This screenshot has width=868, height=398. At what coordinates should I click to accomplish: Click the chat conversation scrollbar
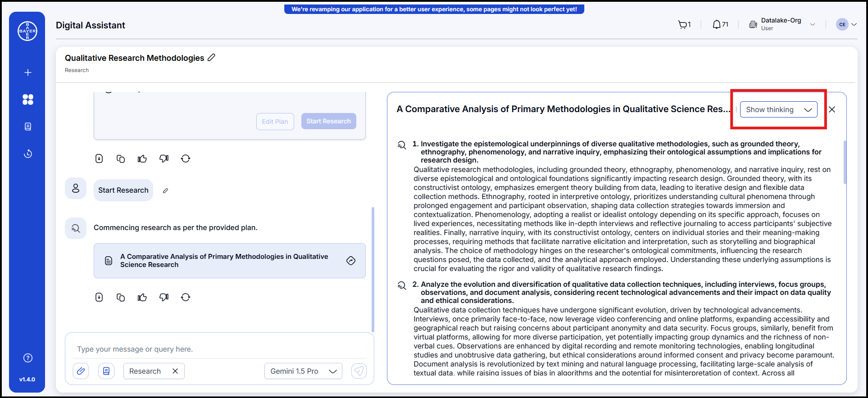[x=373, y=269]
